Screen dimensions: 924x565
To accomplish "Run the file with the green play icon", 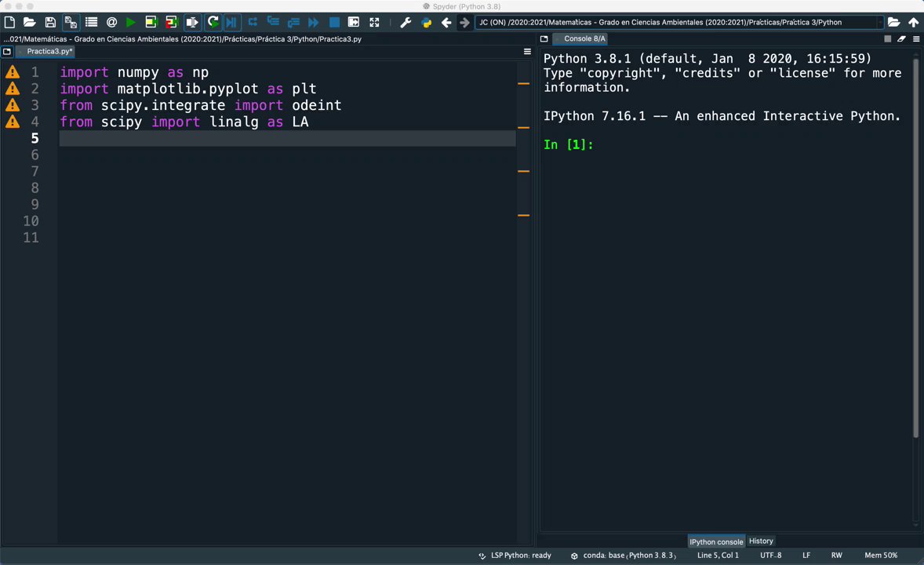I will 131,23.
